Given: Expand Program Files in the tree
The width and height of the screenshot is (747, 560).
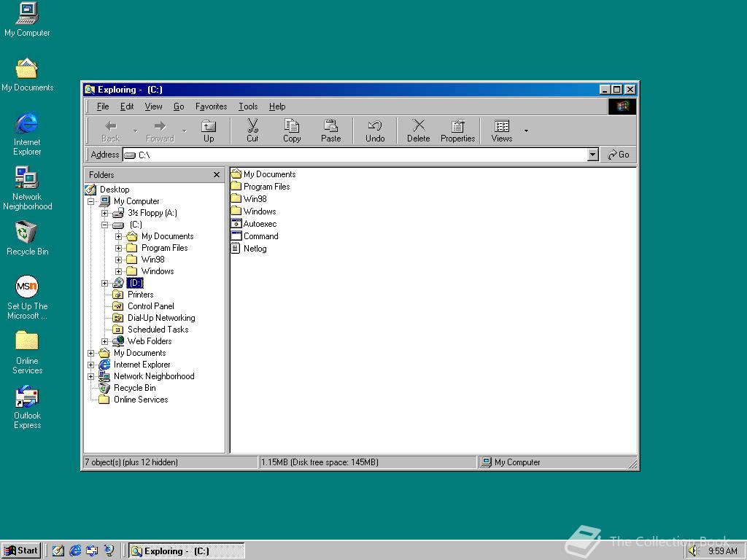Looking at the screenshot, I should pyautogui.click(x=119, y=248).
